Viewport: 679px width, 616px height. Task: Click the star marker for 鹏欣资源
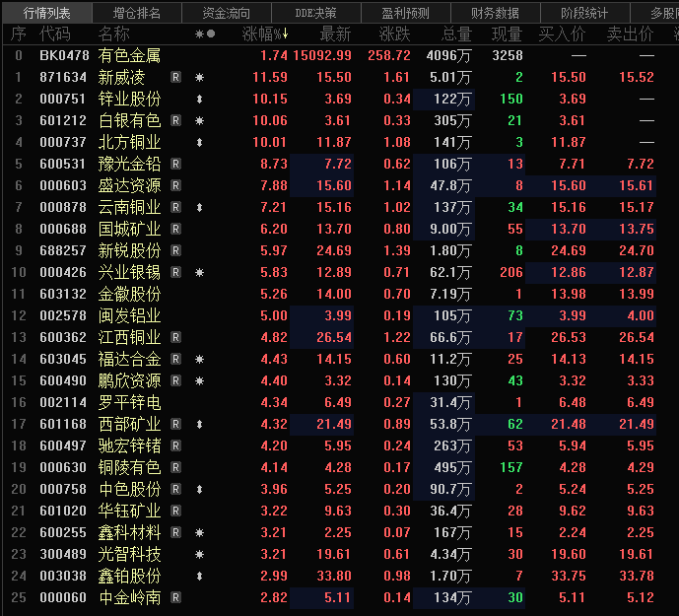pyautogui.click(x=199, y=380)
